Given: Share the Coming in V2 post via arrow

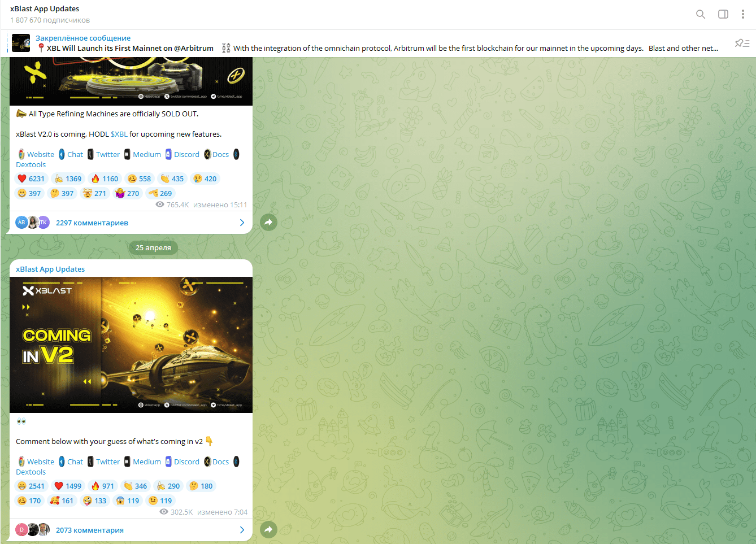Looking at the screenshot, I should pos(269,529).
